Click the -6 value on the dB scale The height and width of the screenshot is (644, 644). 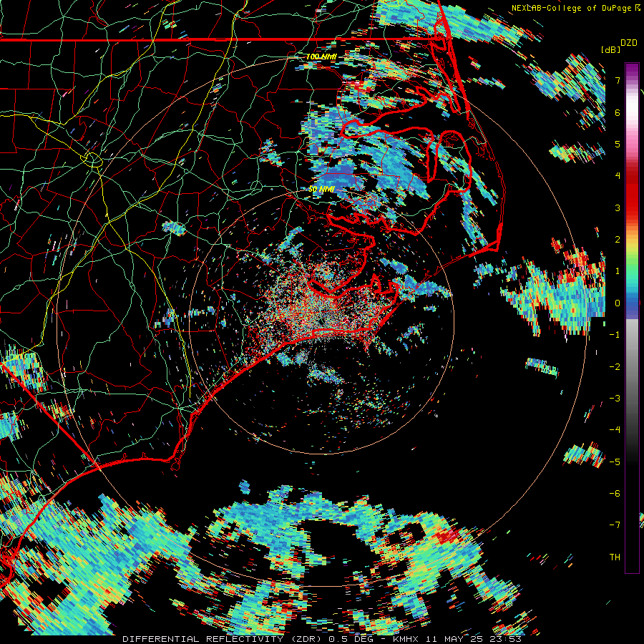tap(615, 494)
